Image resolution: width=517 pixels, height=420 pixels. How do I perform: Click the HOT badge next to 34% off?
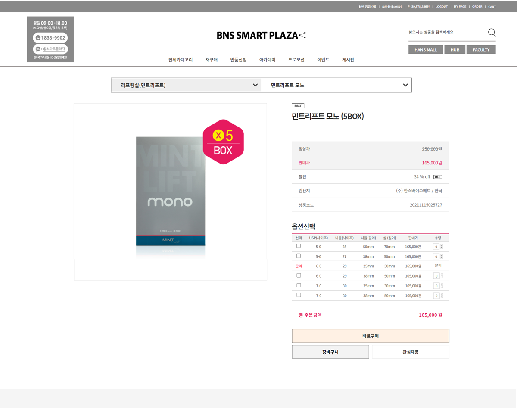438,177
